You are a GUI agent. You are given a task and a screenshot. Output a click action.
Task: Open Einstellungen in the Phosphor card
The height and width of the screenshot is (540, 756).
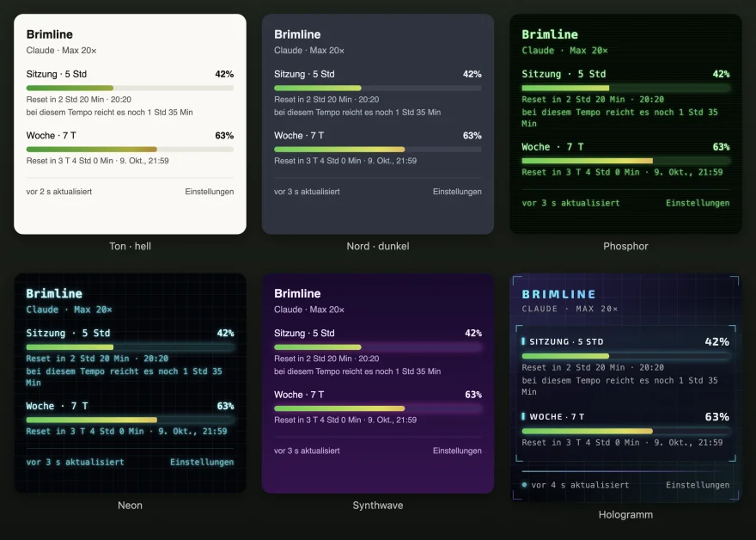click(698, 203)
